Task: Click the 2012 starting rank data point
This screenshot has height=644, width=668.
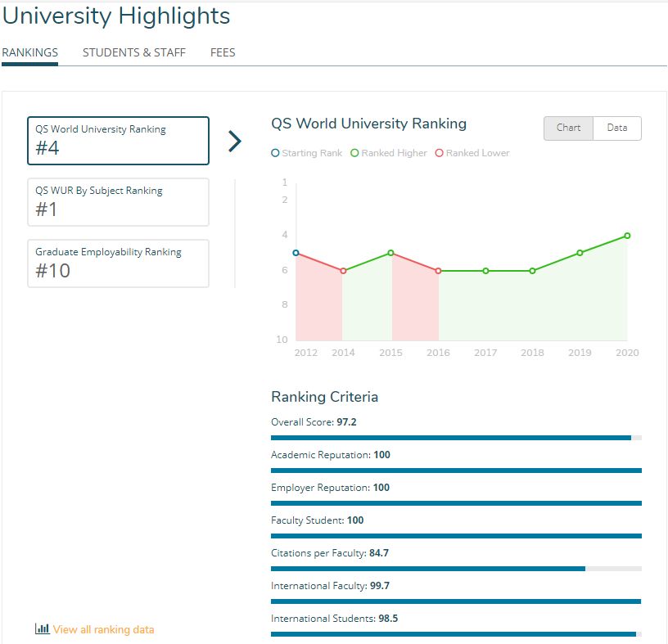Action: pyautogui.click(x=296, y=253)
